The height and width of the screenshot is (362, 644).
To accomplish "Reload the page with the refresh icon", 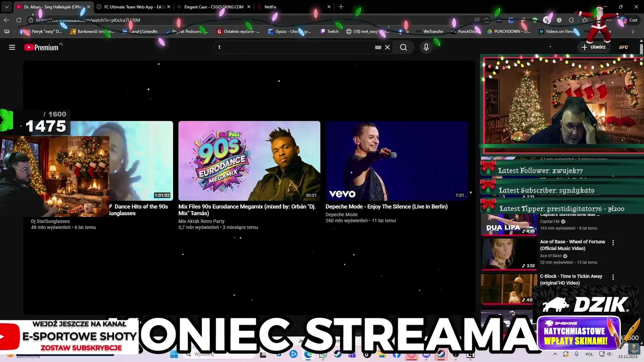I will coord(19,20).
